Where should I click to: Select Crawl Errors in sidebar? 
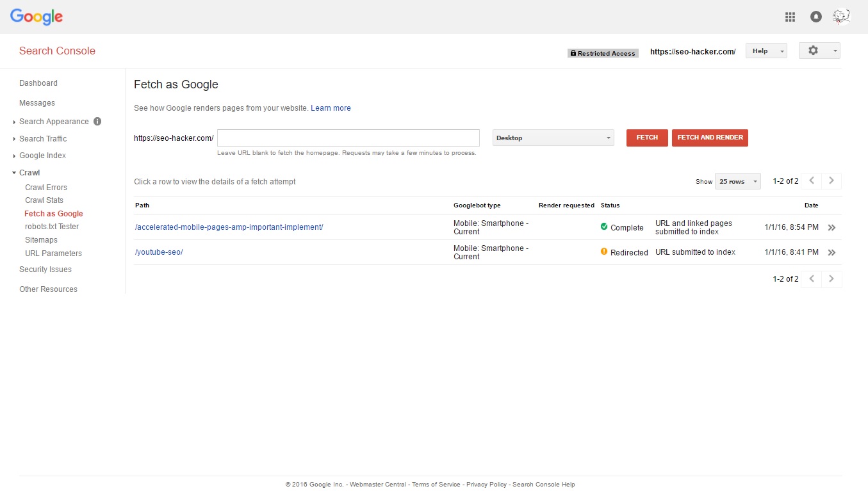coord(46,188)
